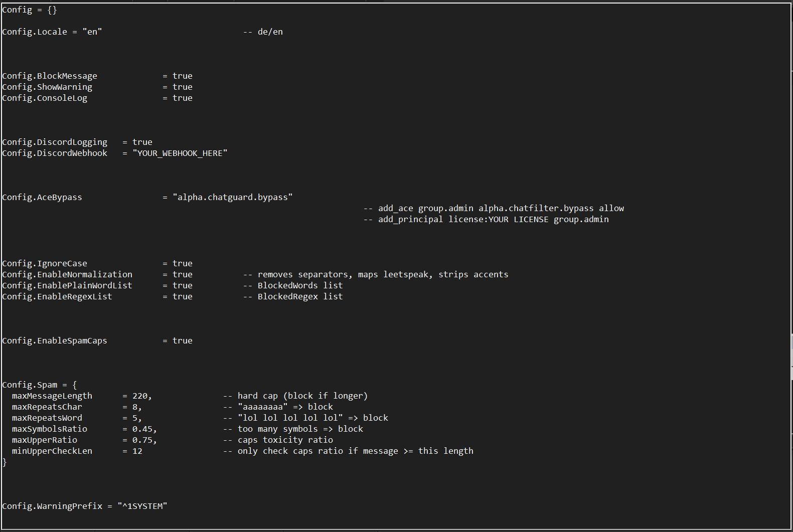Click the "alpha.chatguard.bypass" string

point(233,197)
